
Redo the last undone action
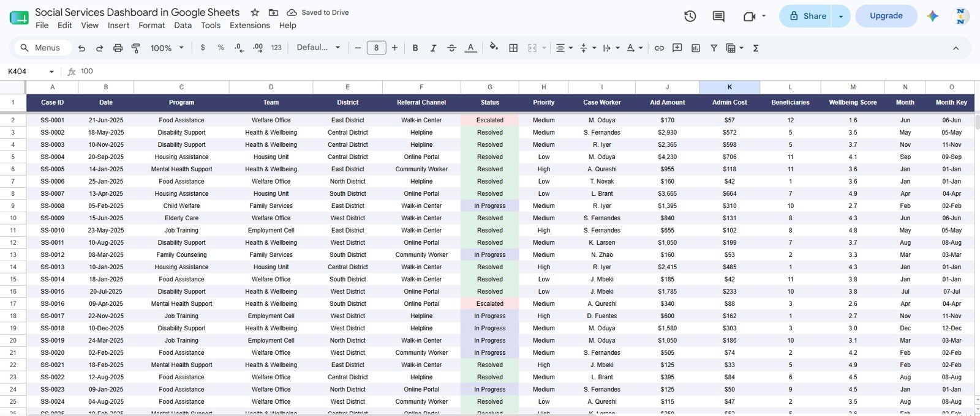99,48
